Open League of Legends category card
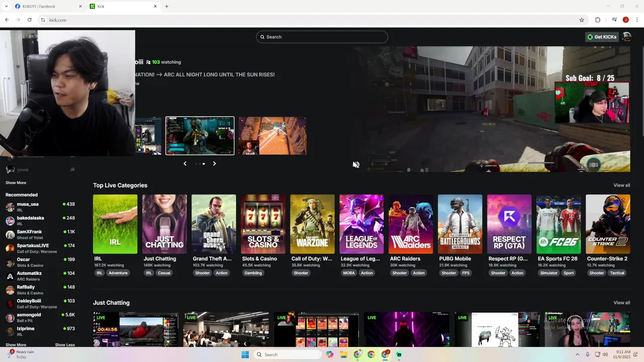 tap(362, 224)
